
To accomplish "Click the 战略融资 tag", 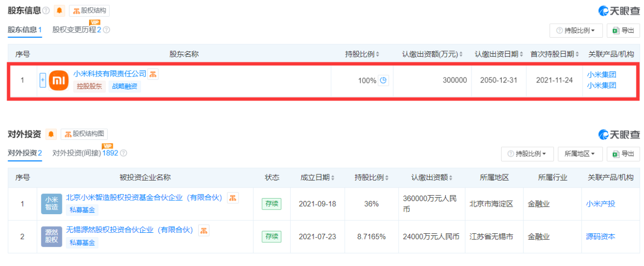I will pyautogui.click(x=124, y=86).
